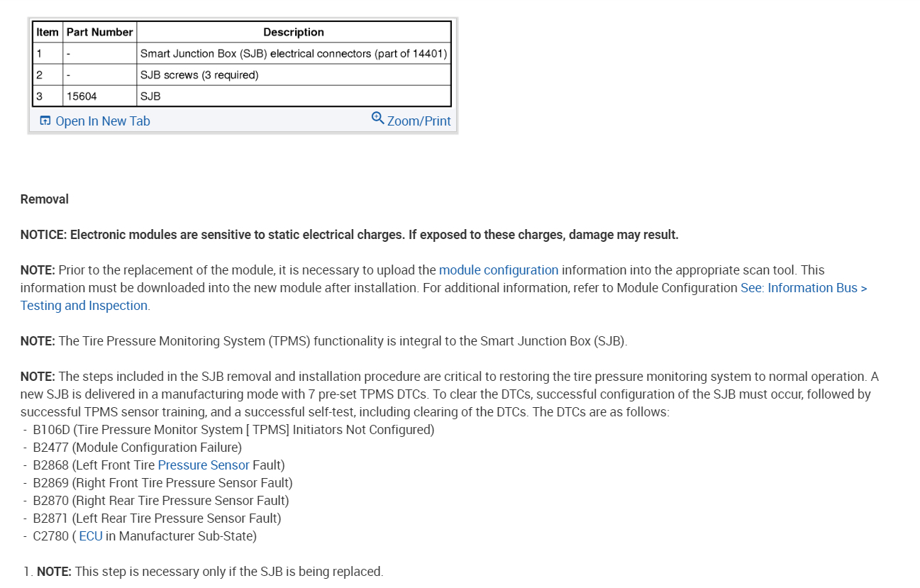Image resolution: width=920 pixels, height=588 pixels.
Task: Click the 'Part Number' column header
Action: coord(100,32)
